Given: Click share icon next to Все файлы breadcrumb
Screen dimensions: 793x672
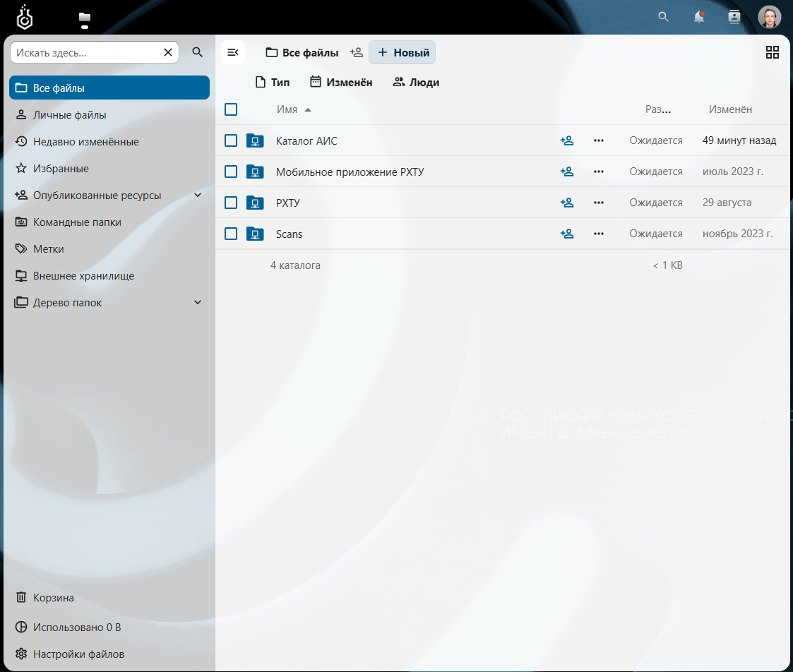Looking at the screenshot, I should pos(357,52).
